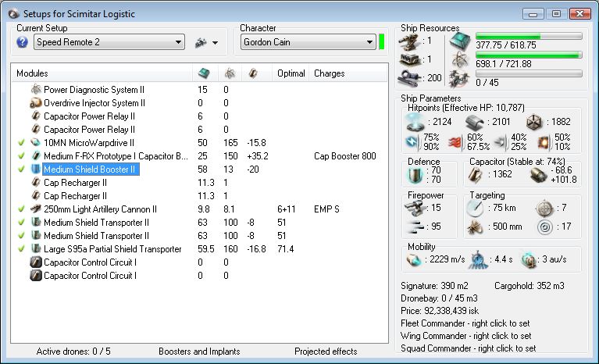
Task: Click the Price 92,338,439 isk text
Action: coord(440,311)
